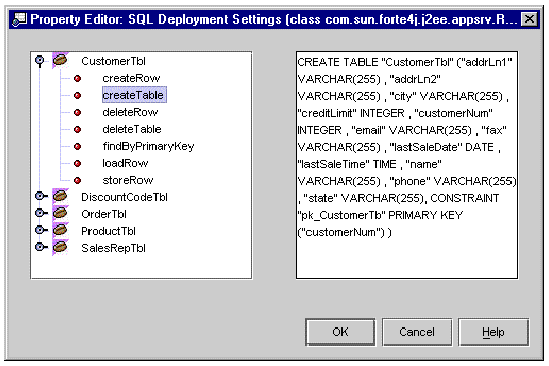Cancel the SQL deployment changes
This screenshot has height=366, width=549.
click(417, 332)
